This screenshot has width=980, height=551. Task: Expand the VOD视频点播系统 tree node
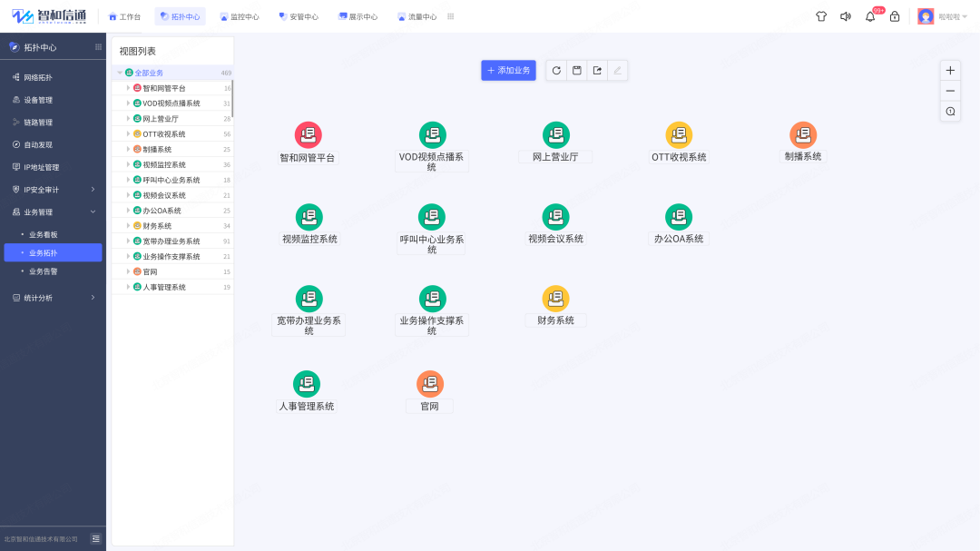click(x=128, y=103)
